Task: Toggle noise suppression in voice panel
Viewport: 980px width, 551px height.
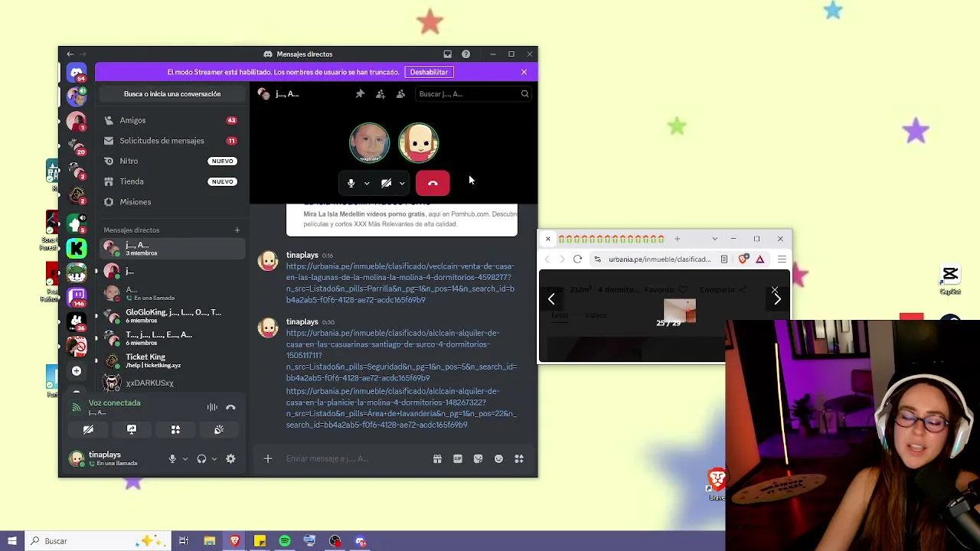Action: coord(212,407)
